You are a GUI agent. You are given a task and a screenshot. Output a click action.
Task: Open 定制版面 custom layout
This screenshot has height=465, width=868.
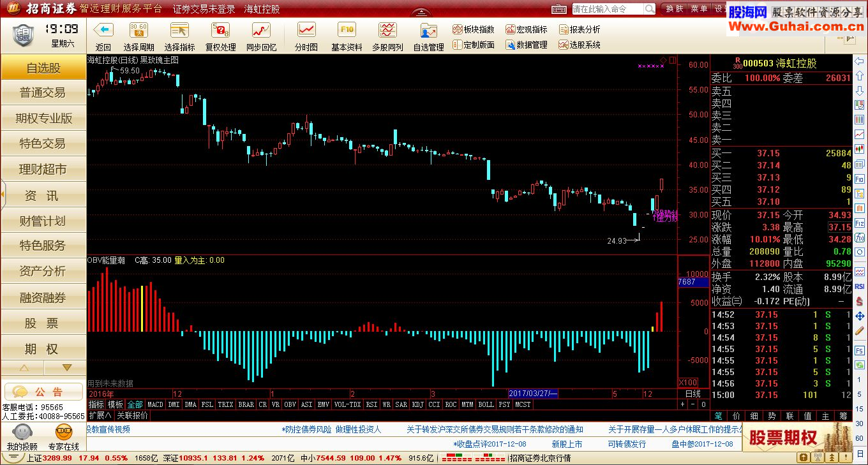[x=474, y=45]
